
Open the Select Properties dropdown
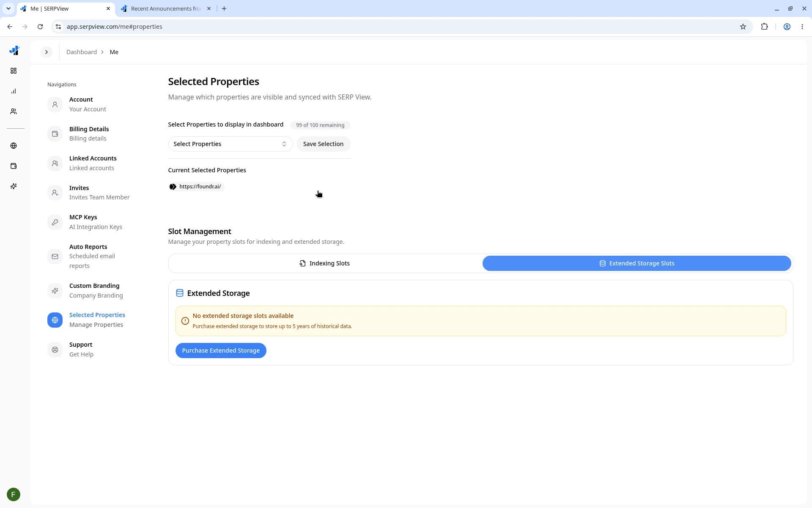tap(230, 144)
